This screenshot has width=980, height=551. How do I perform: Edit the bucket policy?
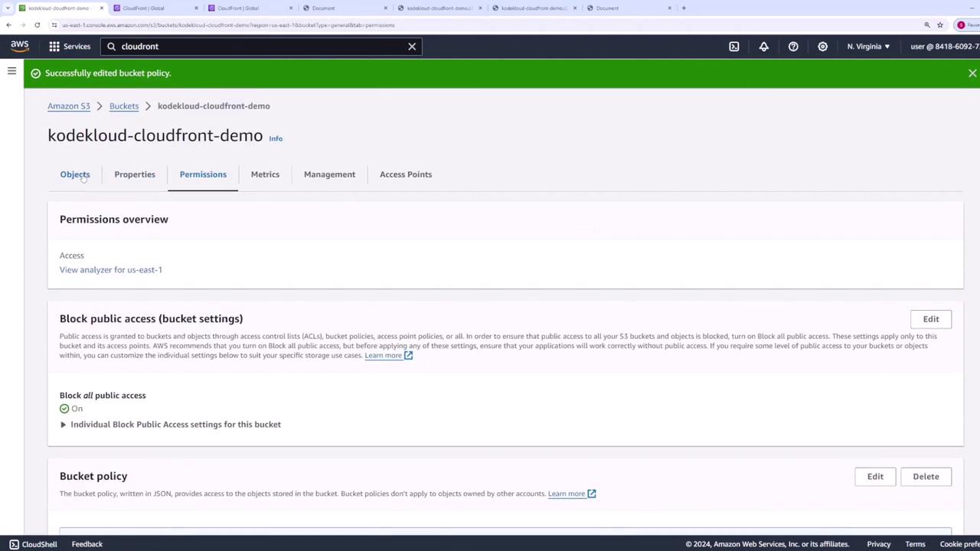click(x=875, y=477)
